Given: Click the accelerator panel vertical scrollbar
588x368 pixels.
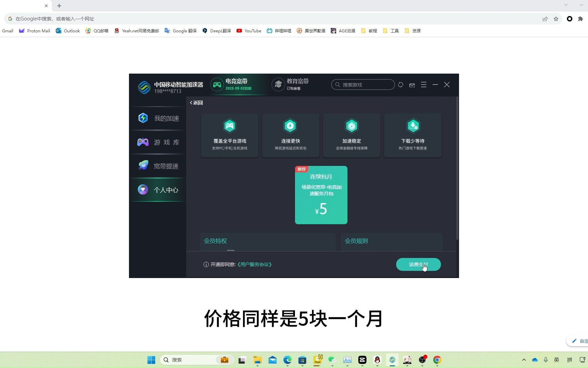Looking at the screenshot, I should [457, 169].
